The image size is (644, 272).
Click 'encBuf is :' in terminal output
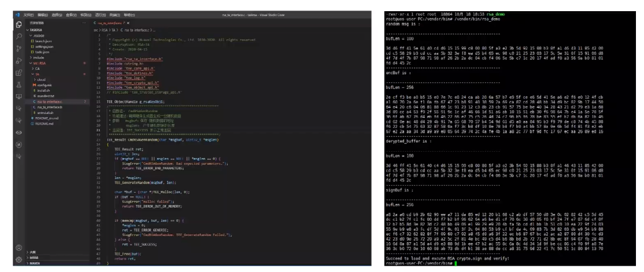coord(399,72)
